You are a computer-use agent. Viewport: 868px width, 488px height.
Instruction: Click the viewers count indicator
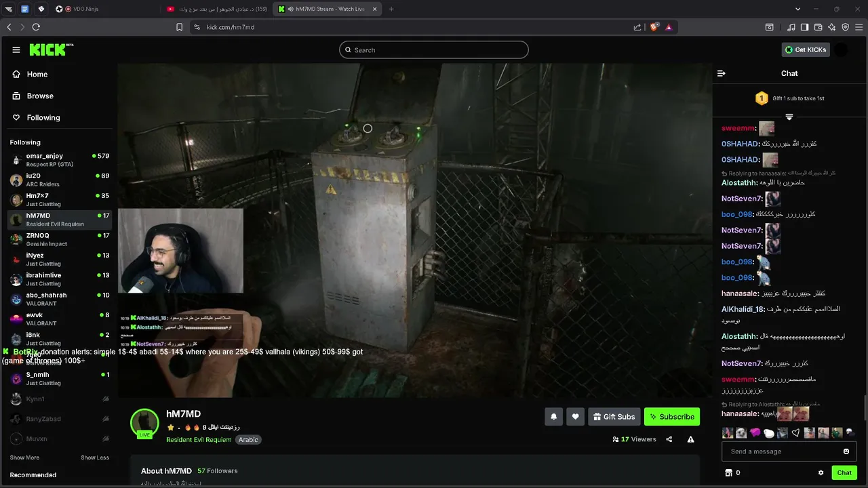click(634, 439)
